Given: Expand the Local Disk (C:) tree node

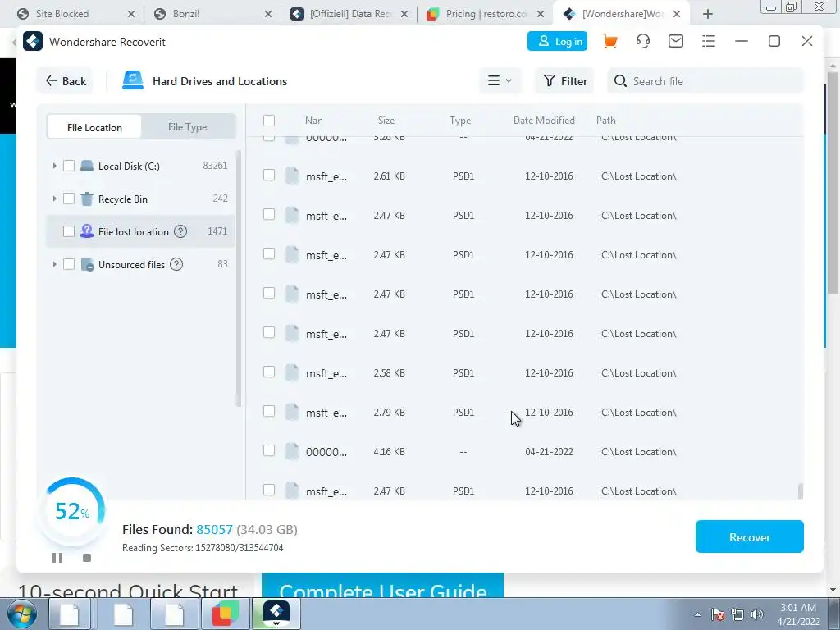Looking at the screenshot, I should click(x=54, y=166).
